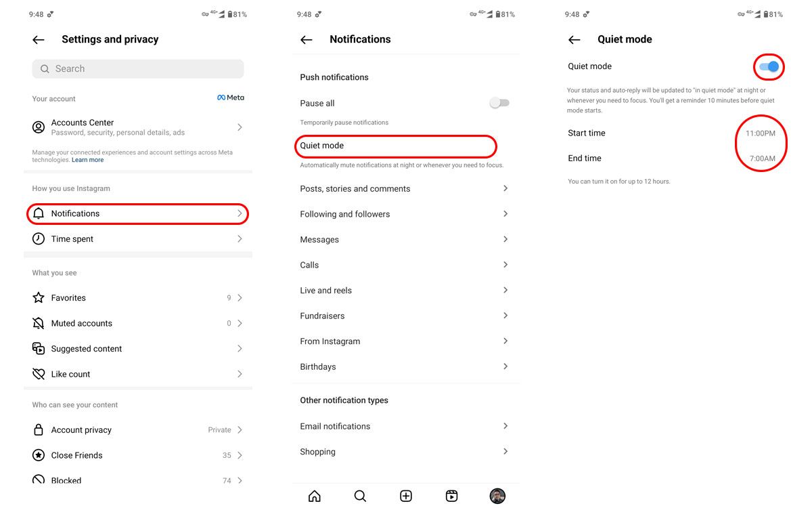Tap the Favorites star icon

[39, 298]
